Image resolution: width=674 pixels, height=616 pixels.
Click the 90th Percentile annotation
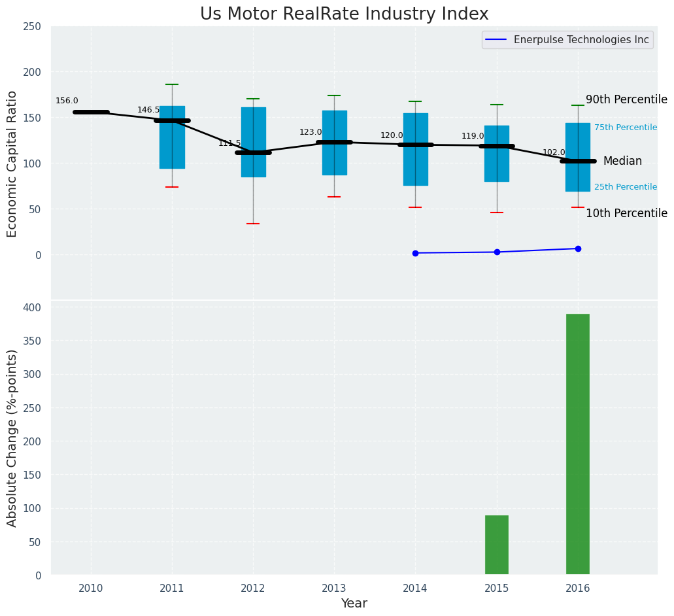point(626,100)
